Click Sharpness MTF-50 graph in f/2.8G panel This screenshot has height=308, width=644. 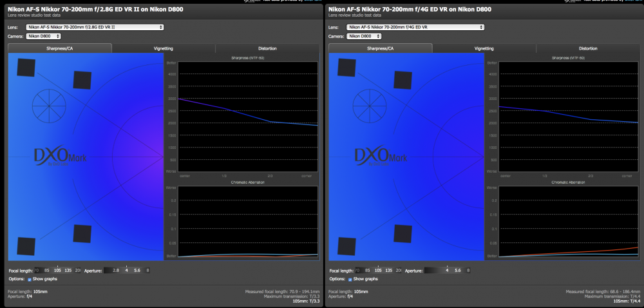coord(248,117)
